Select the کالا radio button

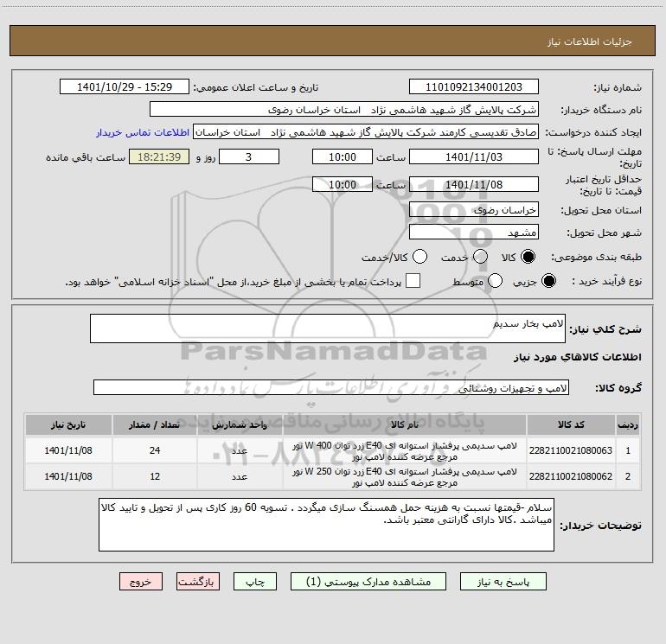click(x=528, y=257)
